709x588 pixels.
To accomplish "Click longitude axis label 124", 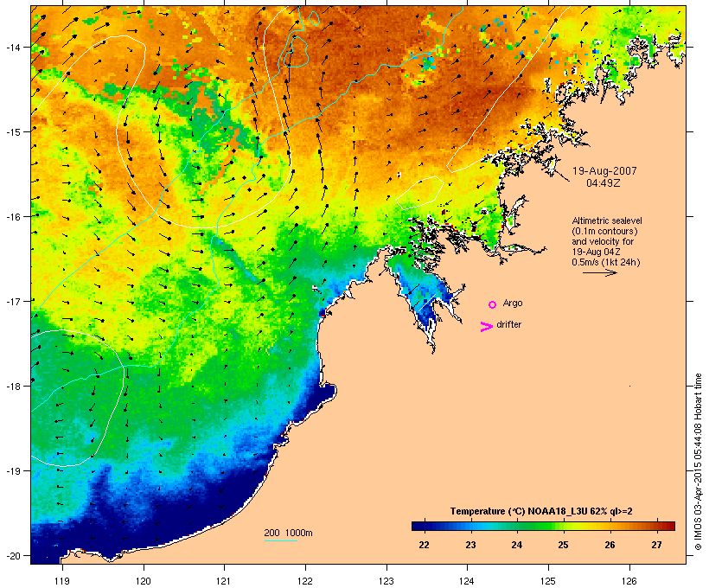I will click(467, 581).
